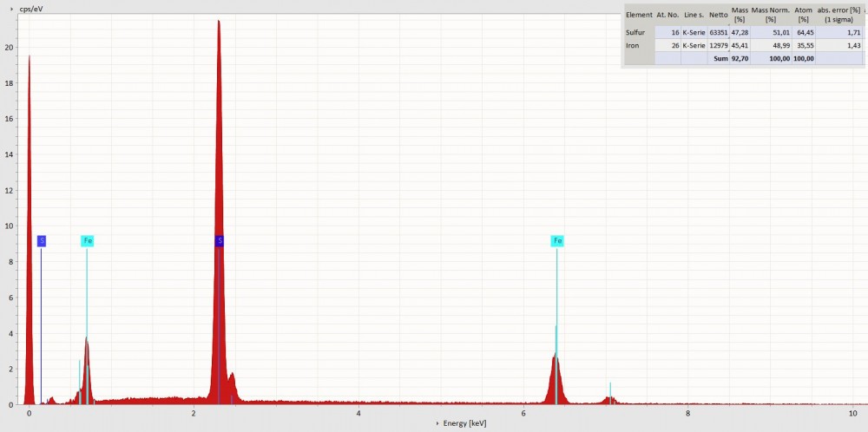
Task: Expand the cps/eV axis arrow
Action: 13,8
